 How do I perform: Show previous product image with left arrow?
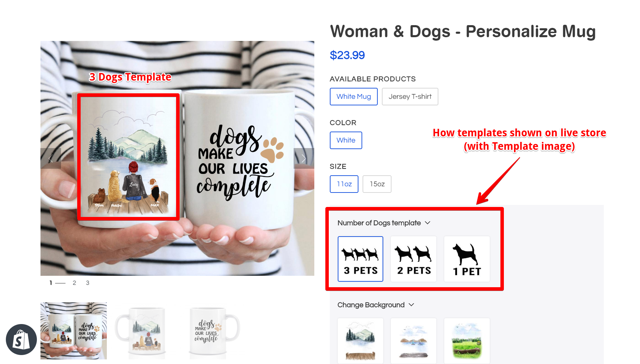(x=51, y=158)
